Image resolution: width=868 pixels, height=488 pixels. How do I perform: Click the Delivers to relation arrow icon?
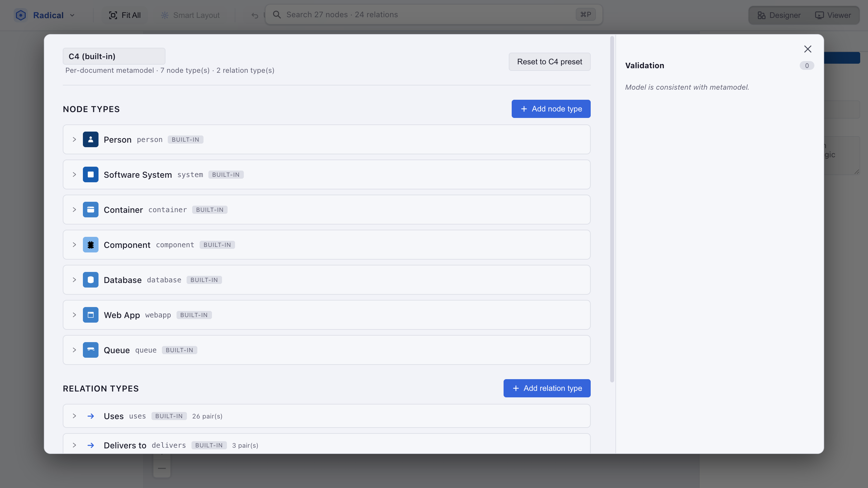(91, 445)
